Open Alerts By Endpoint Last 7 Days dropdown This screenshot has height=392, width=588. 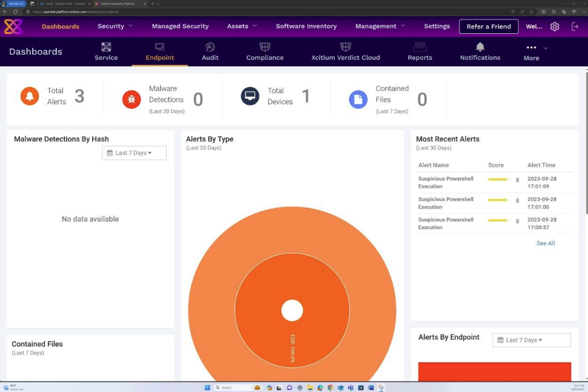(532, 340)
